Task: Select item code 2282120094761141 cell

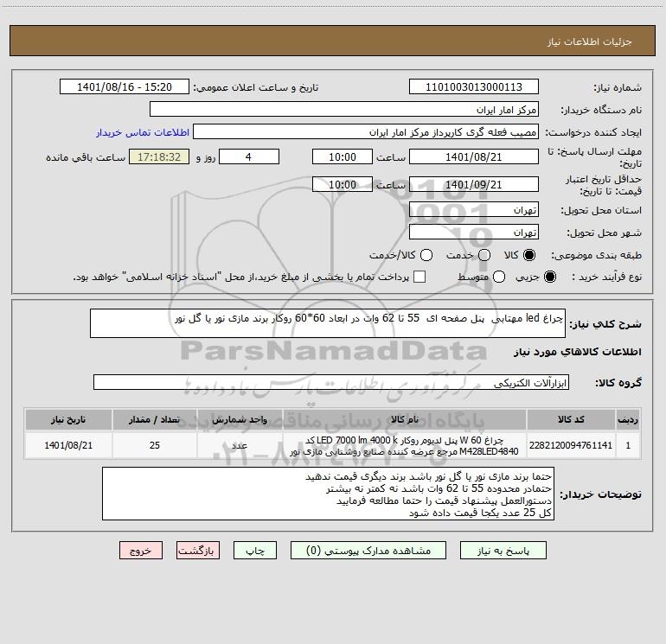Action: (x=571, y=445)
